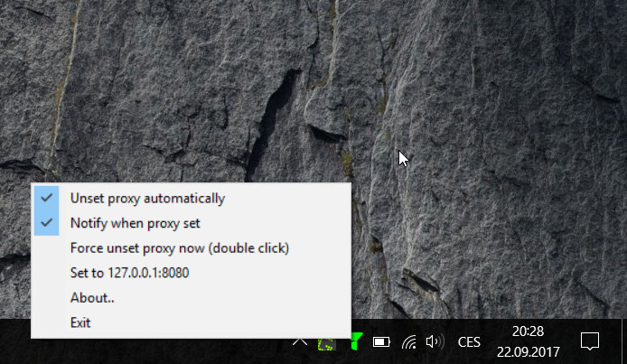Click the Show desktop strip at taskbar edge

(x=624, y=341)
